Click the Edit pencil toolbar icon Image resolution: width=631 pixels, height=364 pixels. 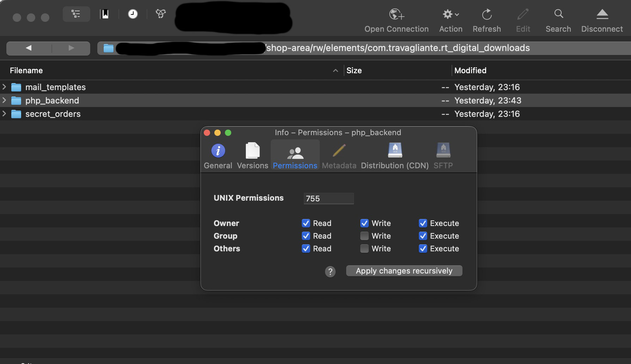point(523,14)
